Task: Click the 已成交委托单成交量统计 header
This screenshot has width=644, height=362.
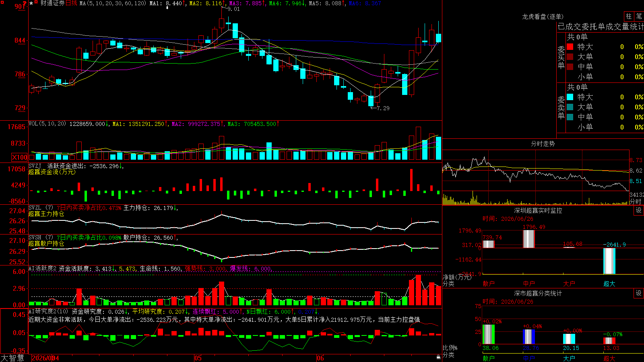Action: [x=601, y=27]
